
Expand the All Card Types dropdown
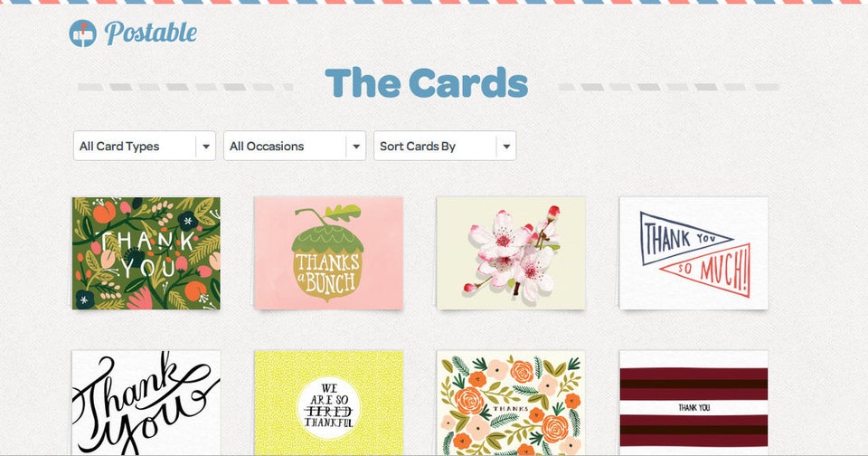pyautogui.click(x=145, y=146)
